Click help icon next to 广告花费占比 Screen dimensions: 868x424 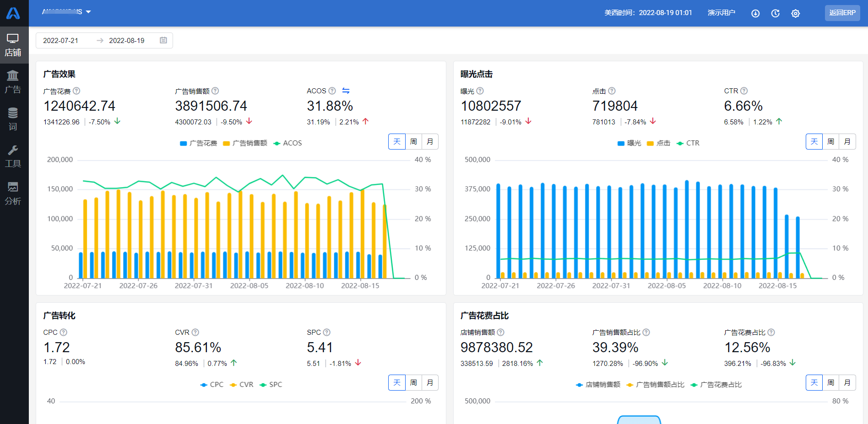(771, 333)
